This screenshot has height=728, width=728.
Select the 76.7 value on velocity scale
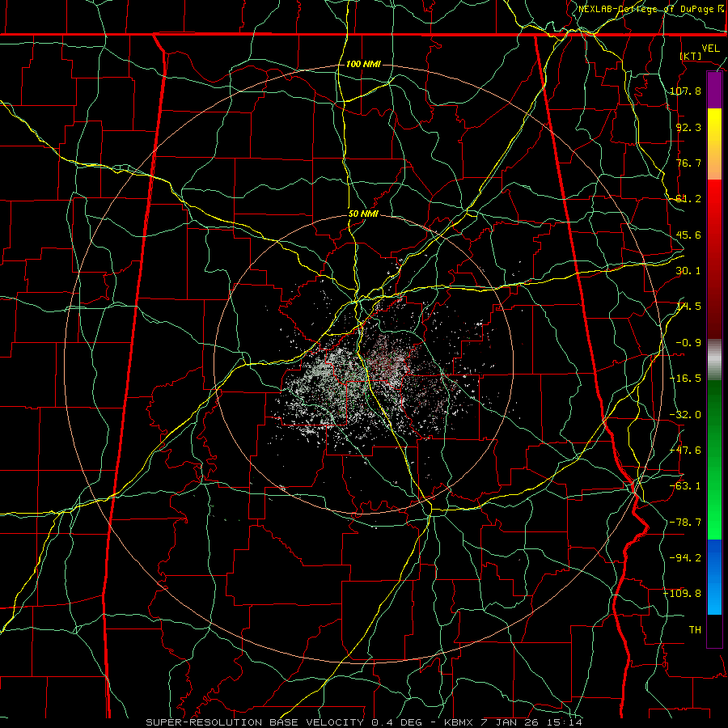(x=688, y=163)
